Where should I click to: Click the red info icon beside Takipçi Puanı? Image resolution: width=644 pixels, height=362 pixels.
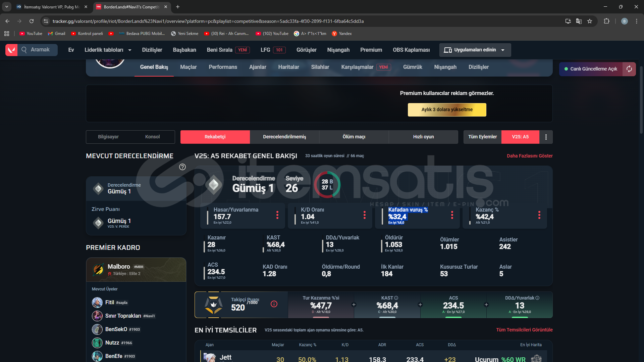pyautogui.click(x=274, y=304)
